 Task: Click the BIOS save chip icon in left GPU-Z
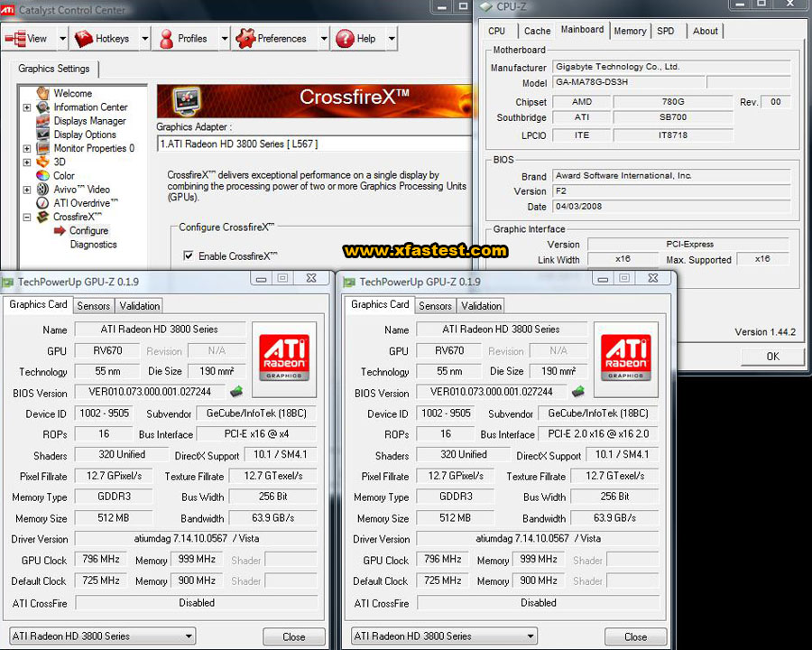click(x=236, y=391)
